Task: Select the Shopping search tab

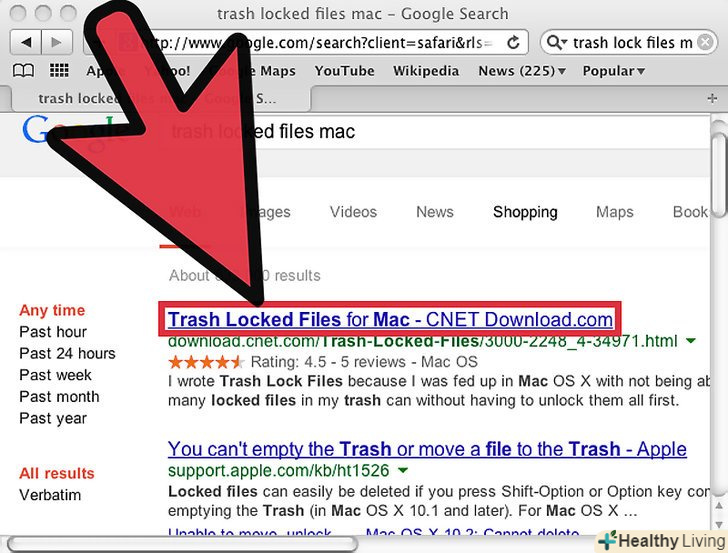Action: click(x=525, y=212)
